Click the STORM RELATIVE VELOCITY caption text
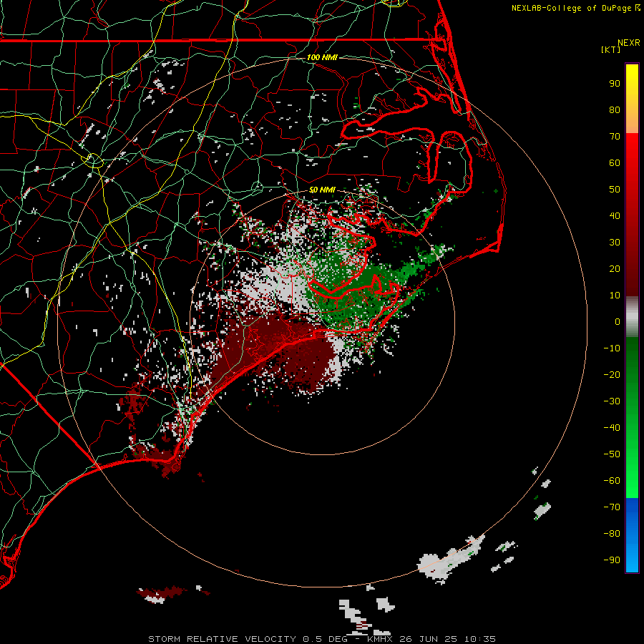The width and height of the screenshot is (644, 644). coord(223,639)
